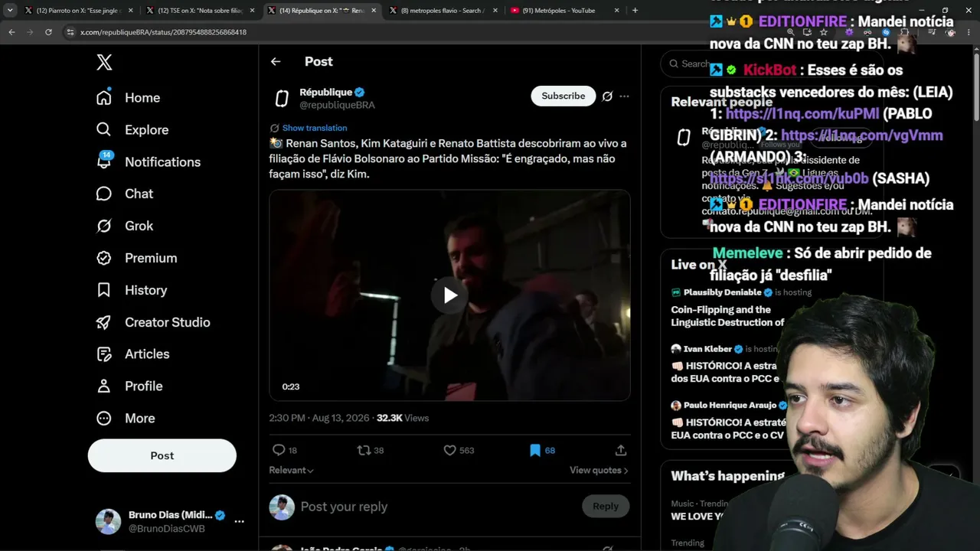Subscribe to République
This screenshot has height=551, width=980.
click(563, 96)
